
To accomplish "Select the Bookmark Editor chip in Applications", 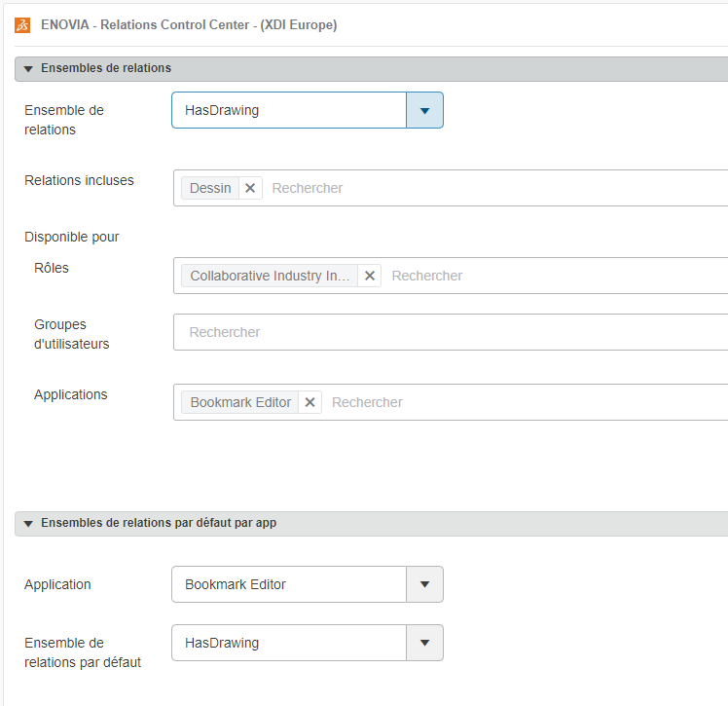I will click(x=240, y=402).
